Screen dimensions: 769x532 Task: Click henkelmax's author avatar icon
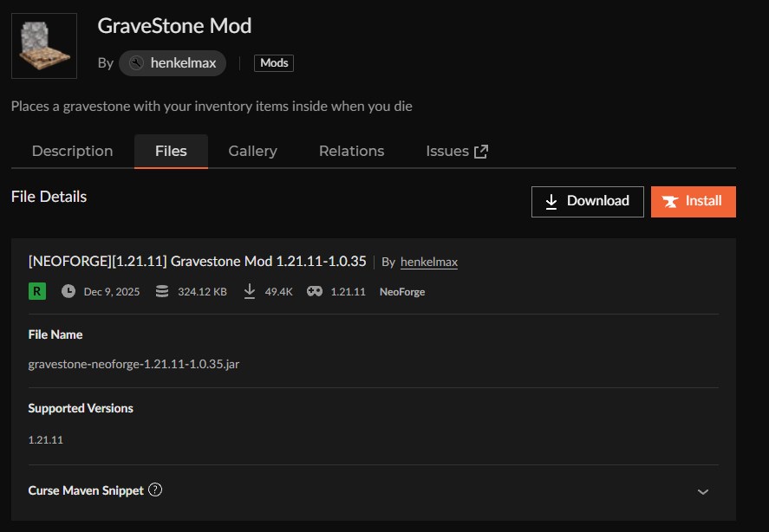(135, 63)
